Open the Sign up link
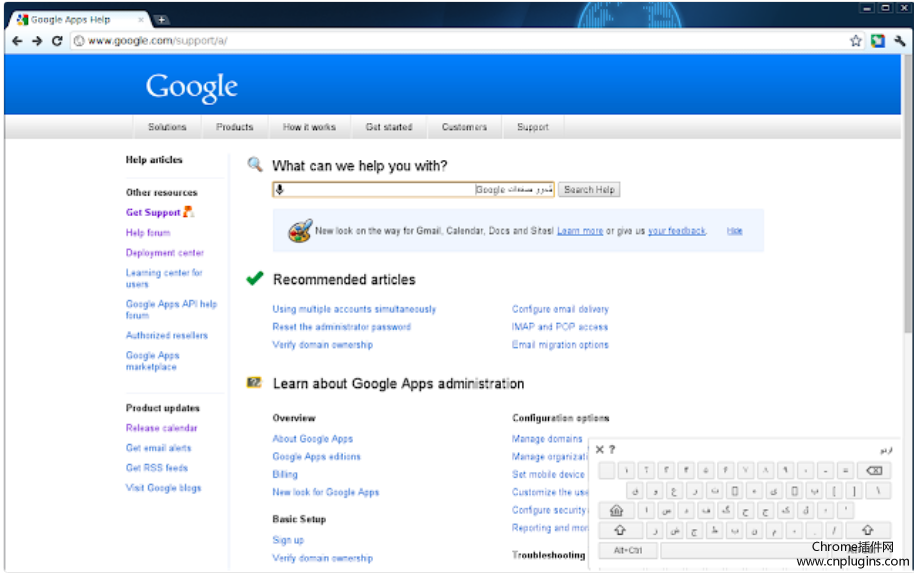914x574 pixels. pos(288,540)
